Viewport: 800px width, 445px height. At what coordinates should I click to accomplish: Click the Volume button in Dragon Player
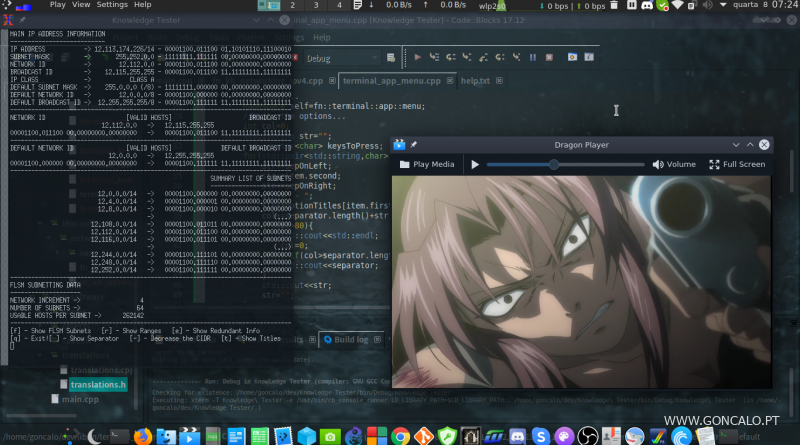point(674,164)
